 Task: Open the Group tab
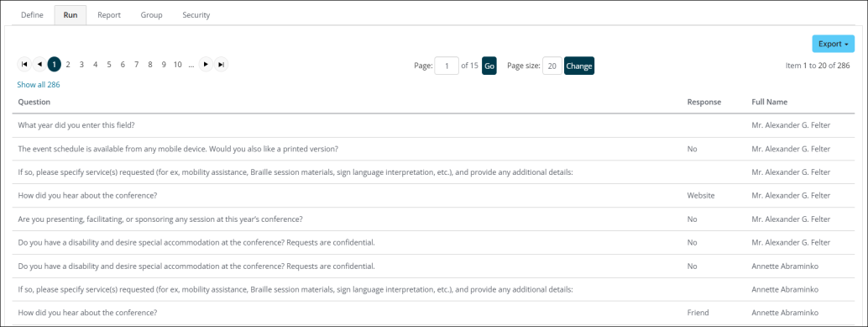(151, 15)
